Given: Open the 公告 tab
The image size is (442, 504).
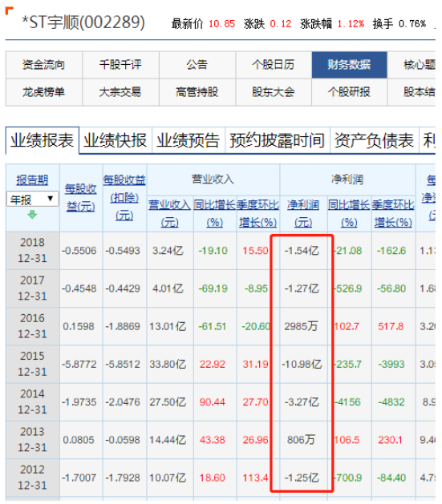Looking at the screenshot, I should click(197, 65).
